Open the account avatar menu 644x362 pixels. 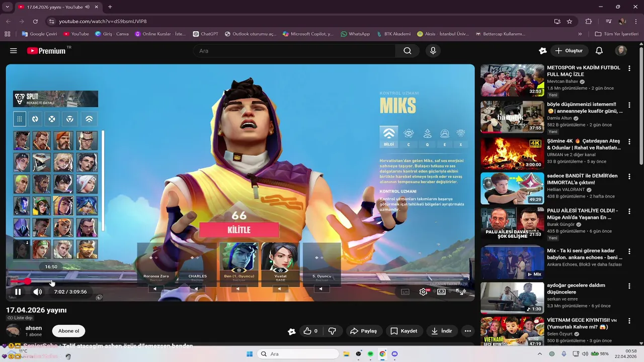tap(621, 51)
